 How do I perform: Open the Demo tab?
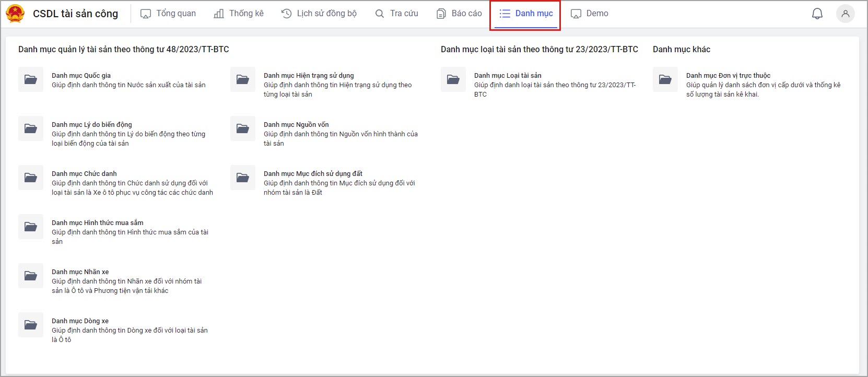pyautogui.click(x=590, y=14)
